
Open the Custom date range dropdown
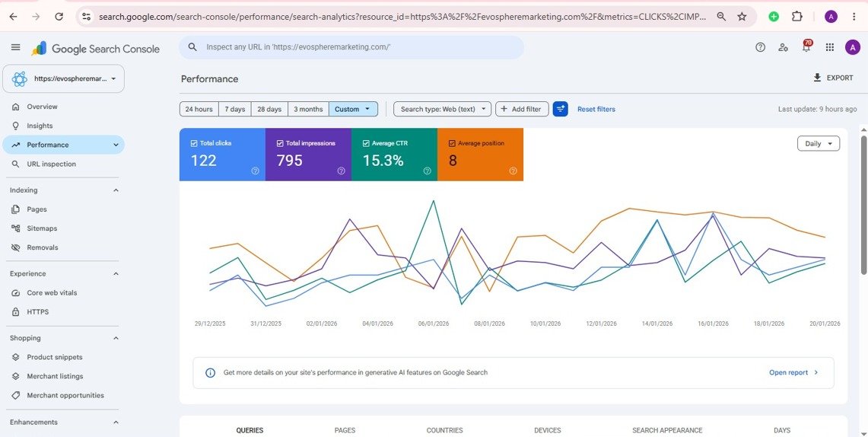pos(353,109)
